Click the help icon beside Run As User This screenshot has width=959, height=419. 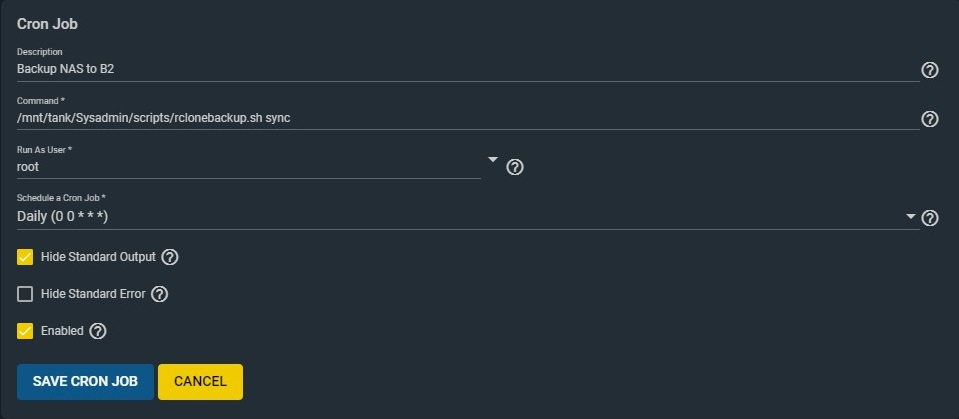[x=515, y=167]
